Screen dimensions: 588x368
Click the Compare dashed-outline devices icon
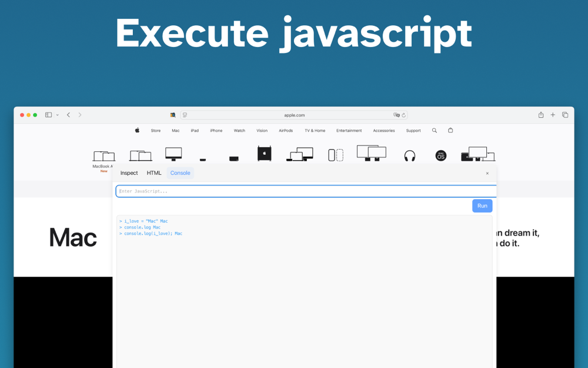(x=336, y=155)
